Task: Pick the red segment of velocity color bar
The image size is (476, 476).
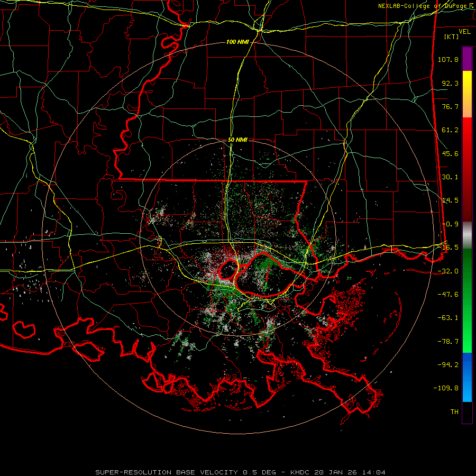Action: point(467,169)
